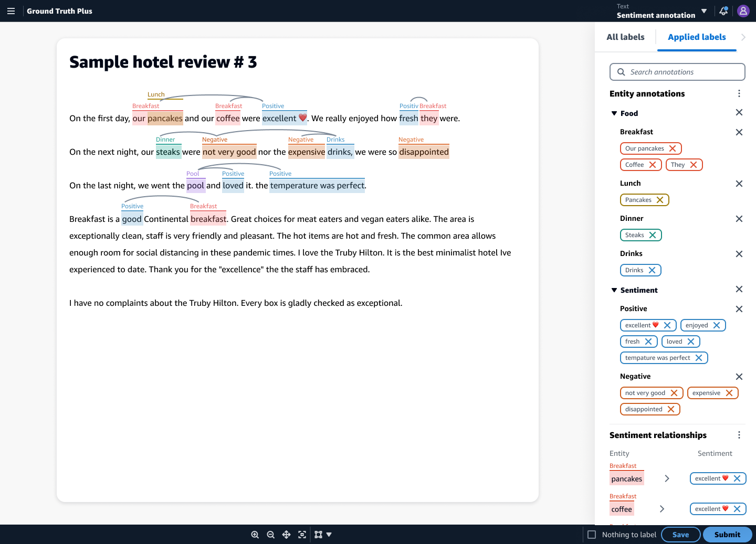756x544 pixels.
Task: Click the Save button
Action: 681,535
